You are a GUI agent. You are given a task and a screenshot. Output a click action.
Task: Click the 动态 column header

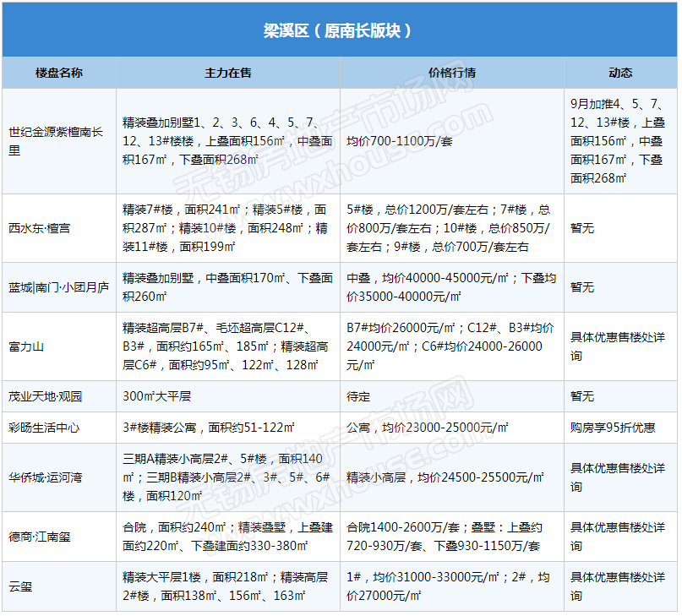620,73
